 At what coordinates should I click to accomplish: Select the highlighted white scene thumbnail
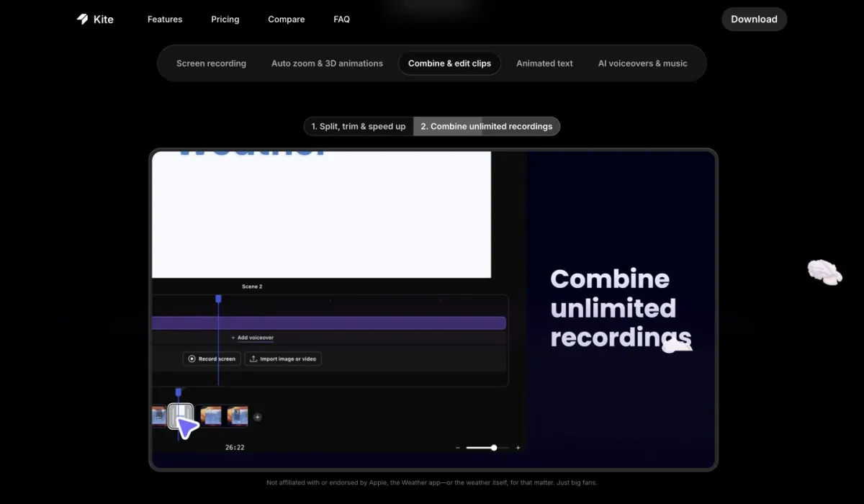click(181, 415)
